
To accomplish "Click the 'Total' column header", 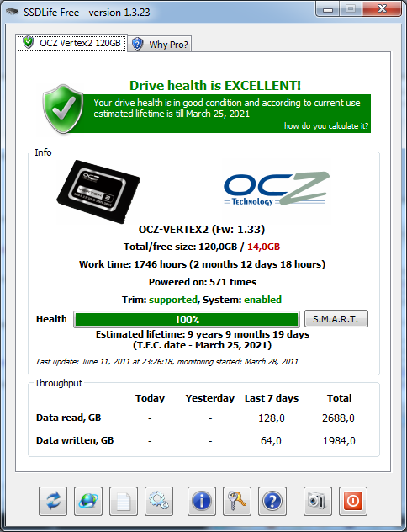I will click(339, 398).
